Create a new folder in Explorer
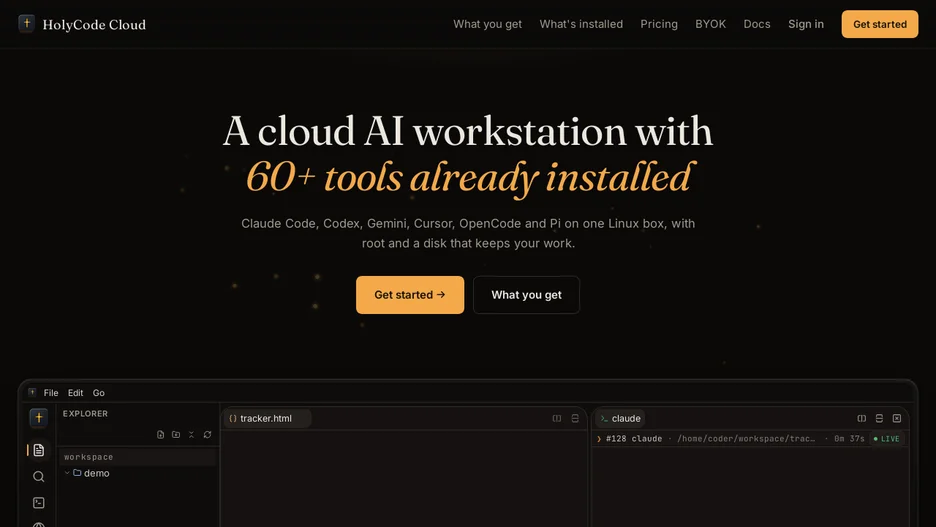936x527 pixels. [176, 434]
